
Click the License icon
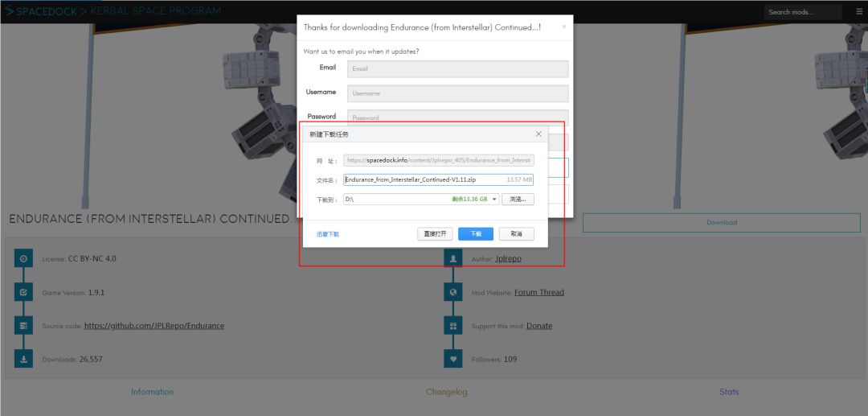[x=23, y=258]
